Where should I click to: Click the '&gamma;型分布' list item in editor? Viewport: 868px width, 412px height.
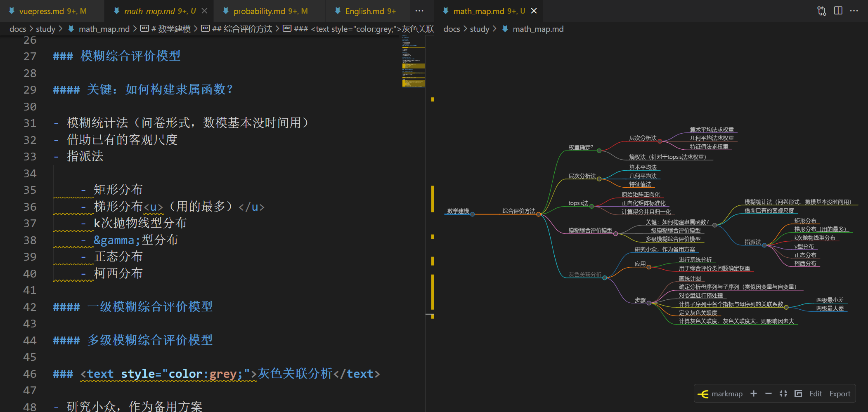[136, 240]
